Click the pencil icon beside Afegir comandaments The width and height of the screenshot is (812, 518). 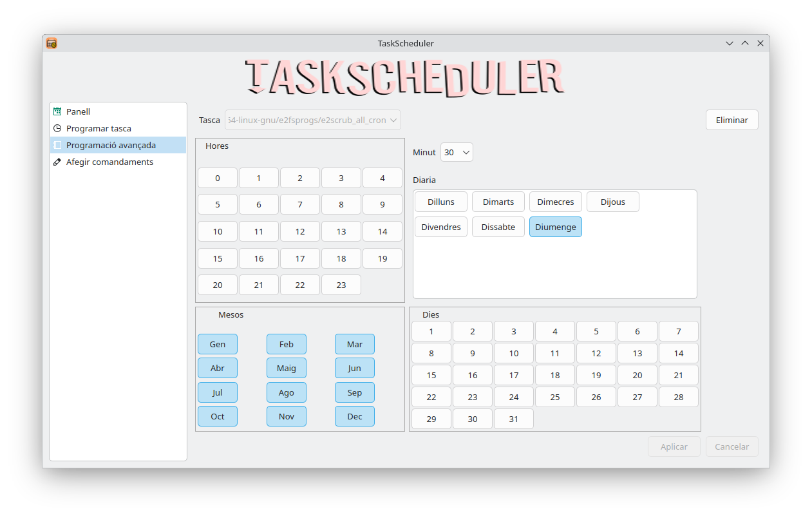[x=57, y=162]
